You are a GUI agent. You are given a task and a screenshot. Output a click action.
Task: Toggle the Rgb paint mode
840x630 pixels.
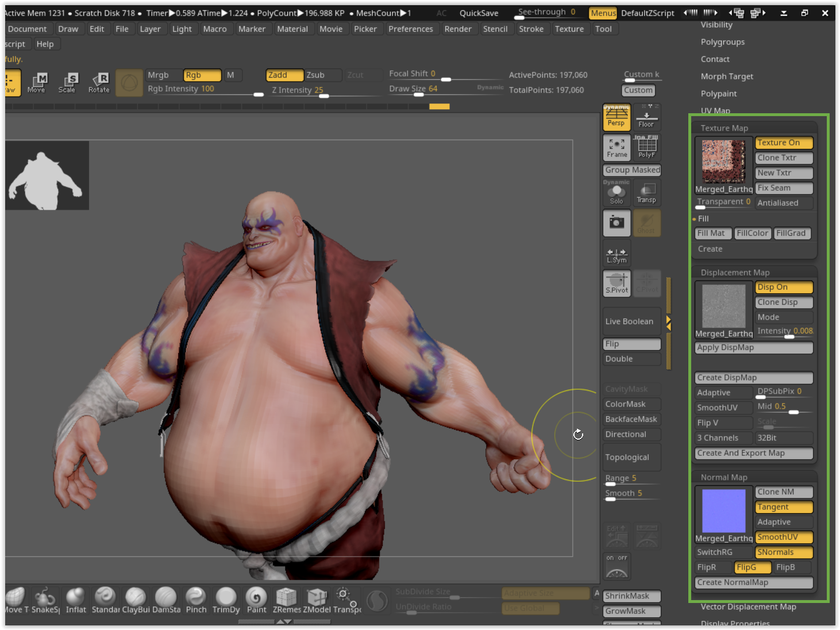202,75
